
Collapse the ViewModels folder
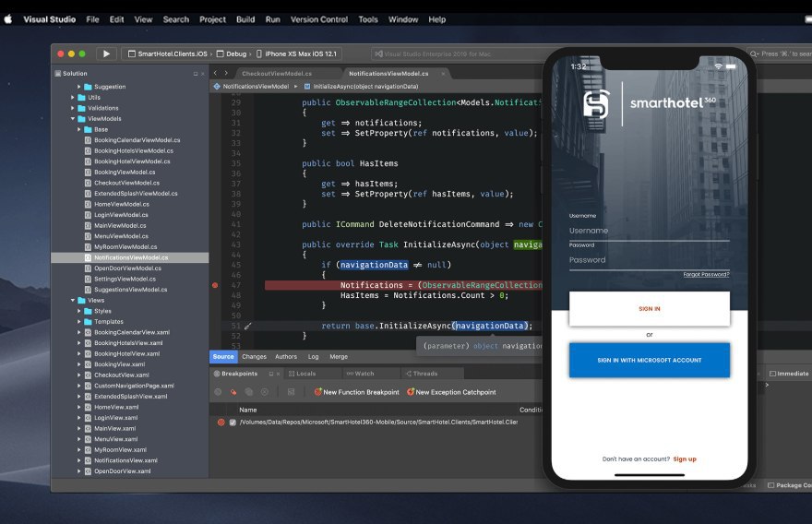click(x=73, y=119)
